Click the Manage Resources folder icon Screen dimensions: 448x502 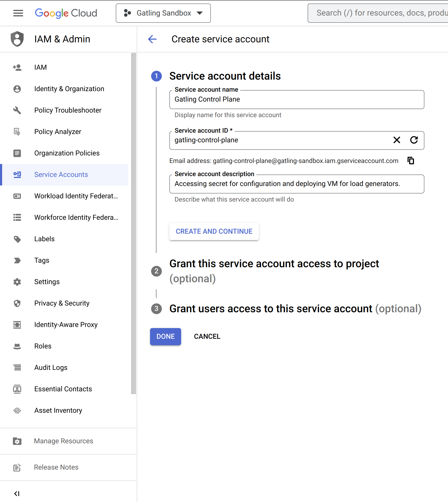tap(17, 441)
